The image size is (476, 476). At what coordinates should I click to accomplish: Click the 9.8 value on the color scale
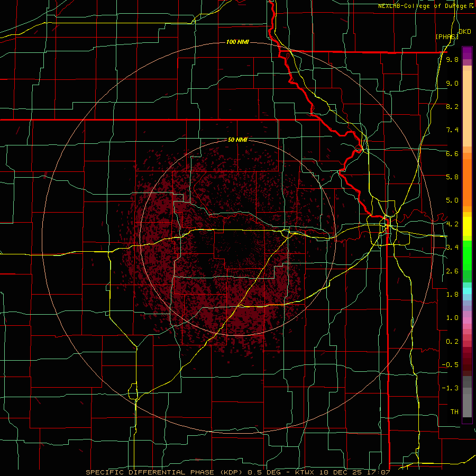click(x=452, y=59)
